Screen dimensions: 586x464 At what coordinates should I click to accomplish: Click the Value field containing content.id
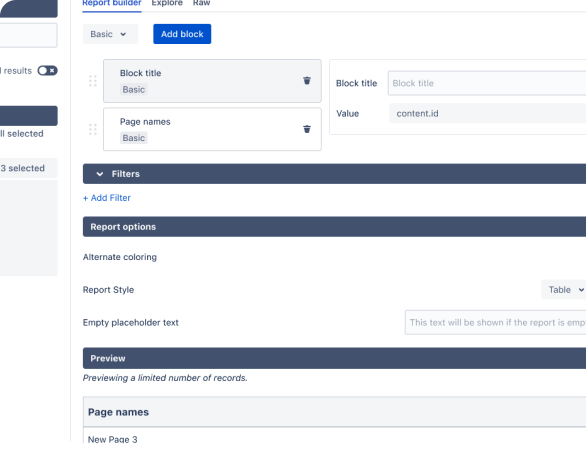tap(488, 113)
